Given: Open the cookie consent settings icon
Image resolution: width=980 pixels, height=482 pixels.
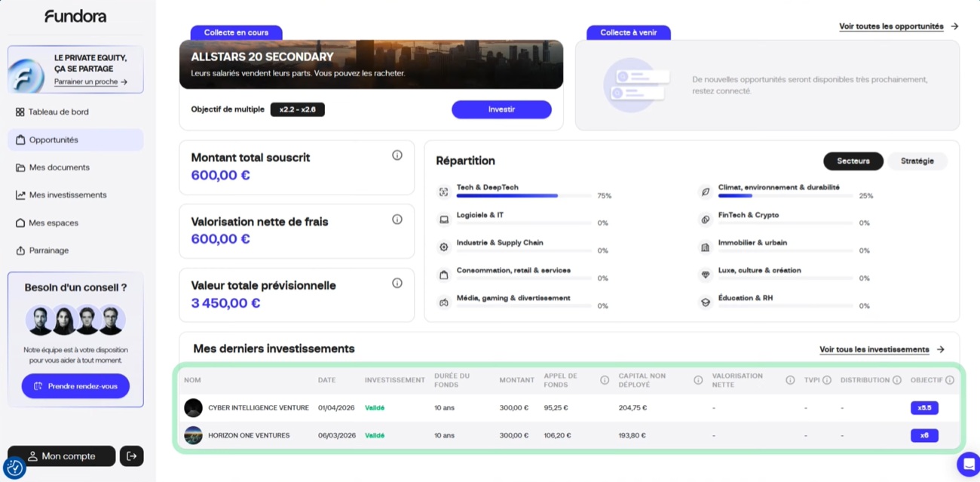Looking at the screenshot, I should point(14,468).
